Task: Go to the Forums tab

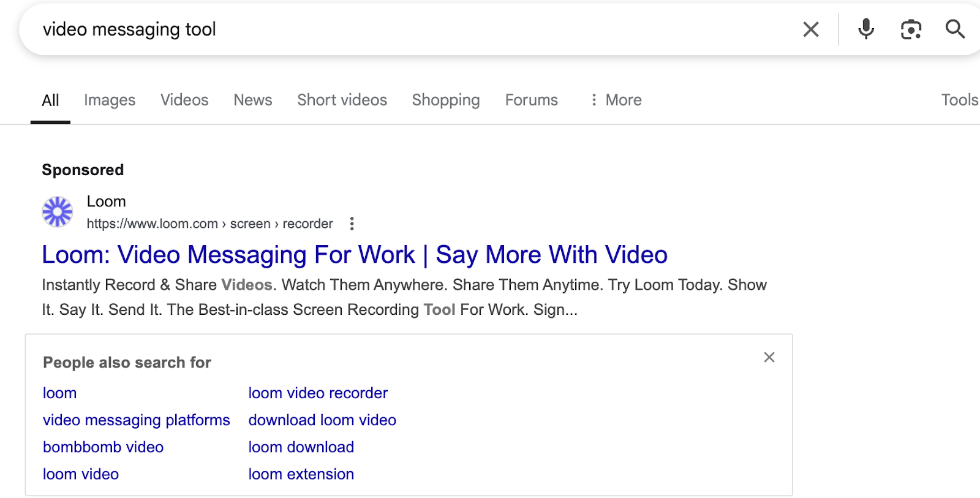Action: coord(532,100)
